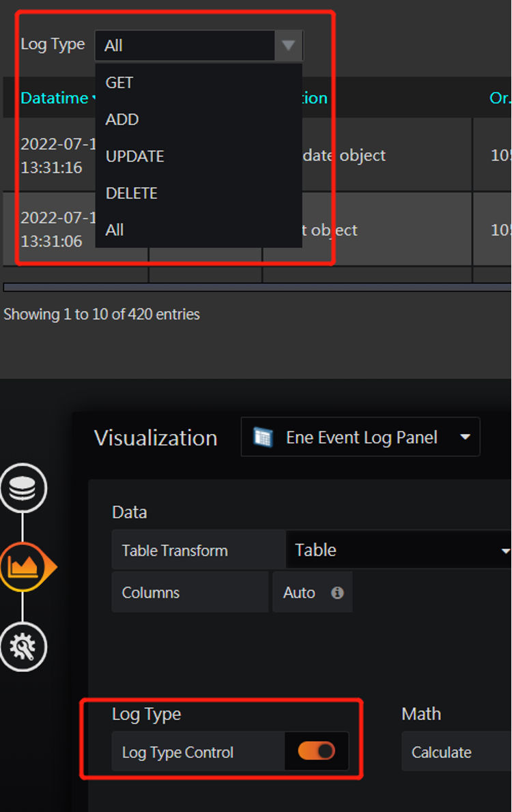Open the Ene Event Log Panel visualization selector

[360, 437]
